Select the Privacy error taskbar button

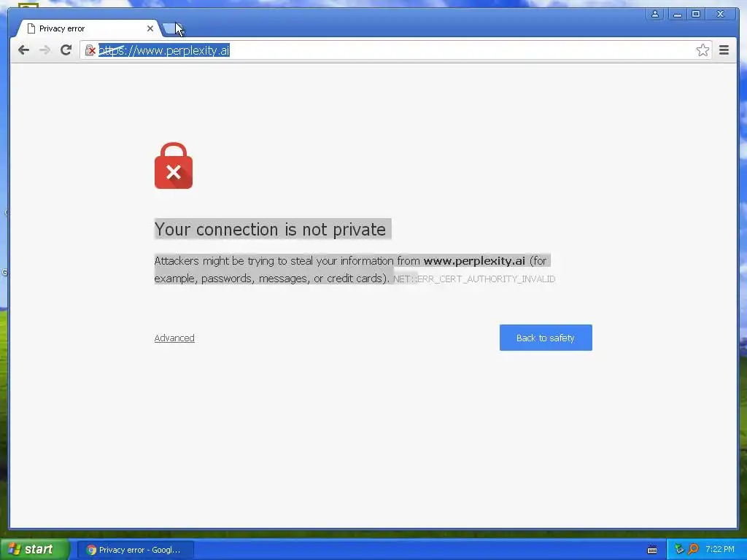pos(135,550)
